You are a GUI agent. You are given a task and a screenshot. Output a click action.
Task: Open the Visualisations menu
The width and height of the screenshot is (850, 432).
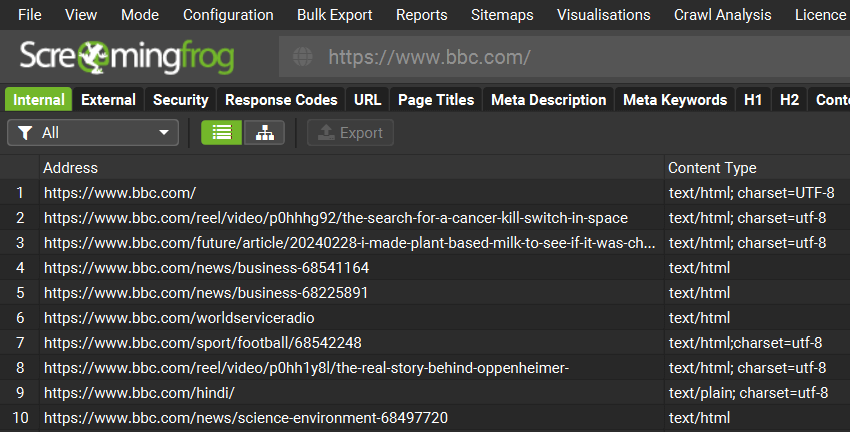coord(603,15)
